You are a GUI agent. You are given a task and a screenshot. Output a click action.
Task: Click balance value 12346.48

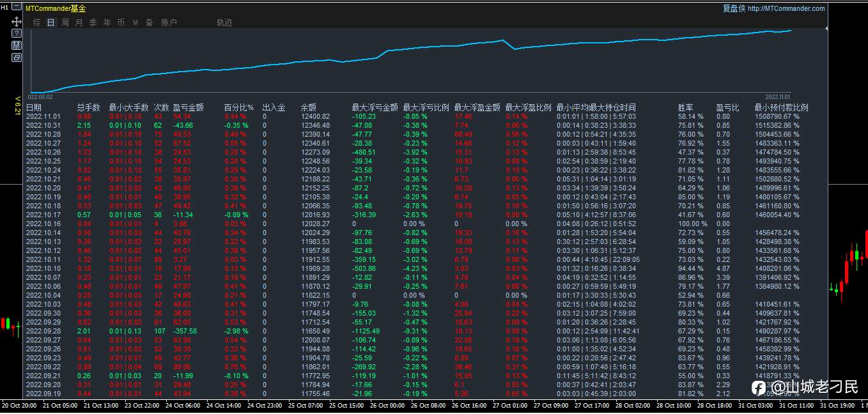coord(315,125)
